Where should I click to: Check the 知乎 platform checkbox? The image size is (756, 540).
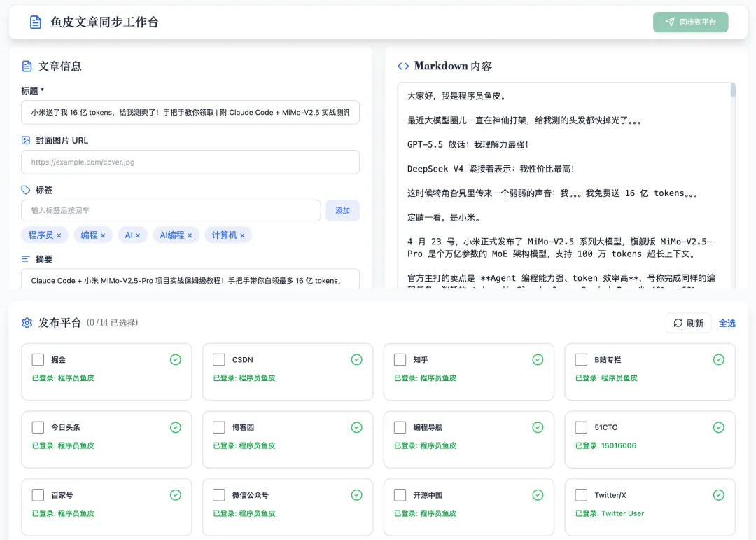coord(400,359)
